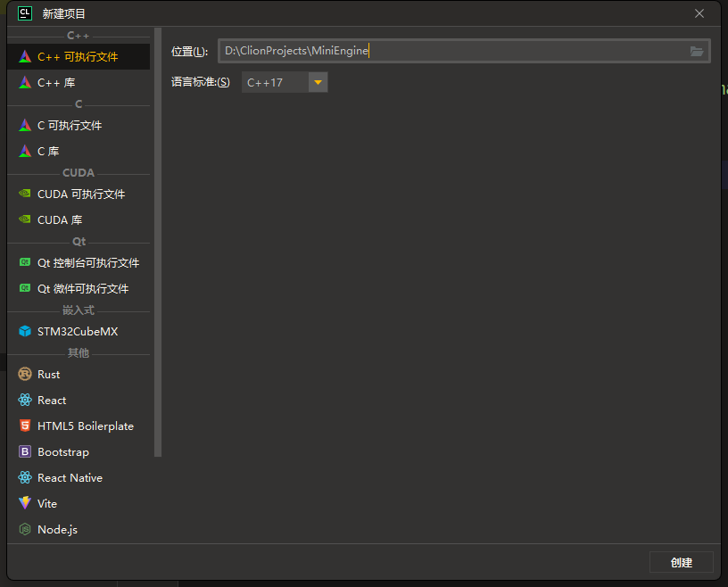The image size is (728, 587).
Task: Click the HTML5 shield icon
Action: (x=25, y=426)
